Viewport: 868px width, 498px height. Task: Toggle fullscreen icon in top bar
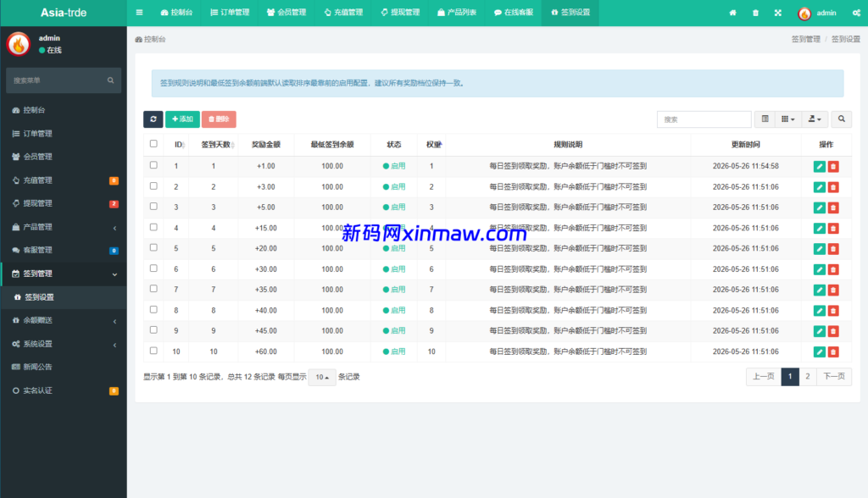(x=778, y=13)
